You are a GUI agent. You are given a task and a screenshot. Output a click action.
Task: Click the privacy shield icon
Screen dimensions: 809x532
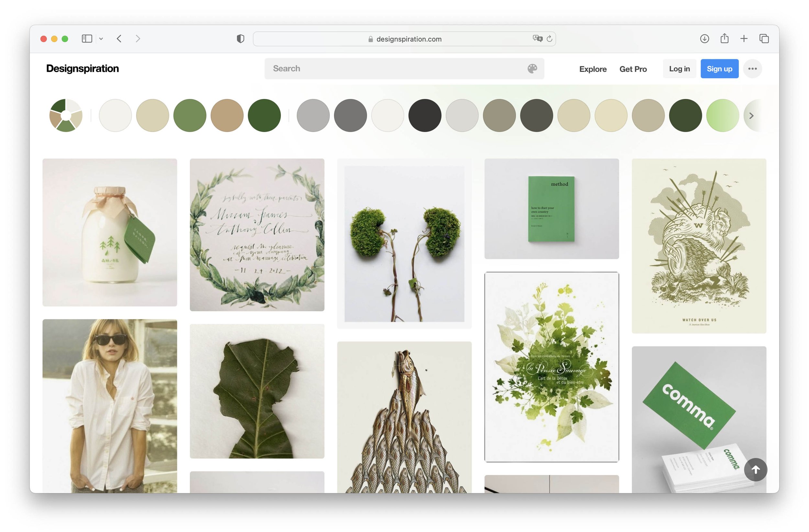click(x=240, y=39)
